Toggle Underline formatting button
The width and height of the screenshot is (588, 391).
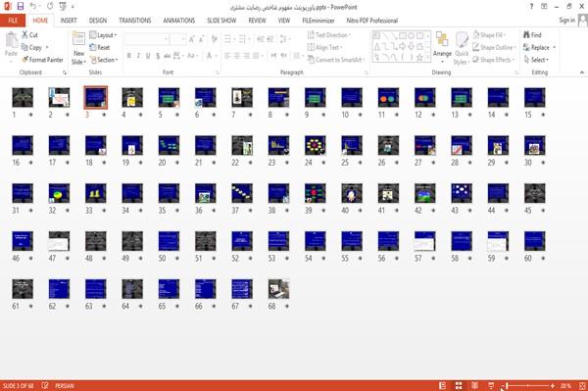tap(148, 56)
